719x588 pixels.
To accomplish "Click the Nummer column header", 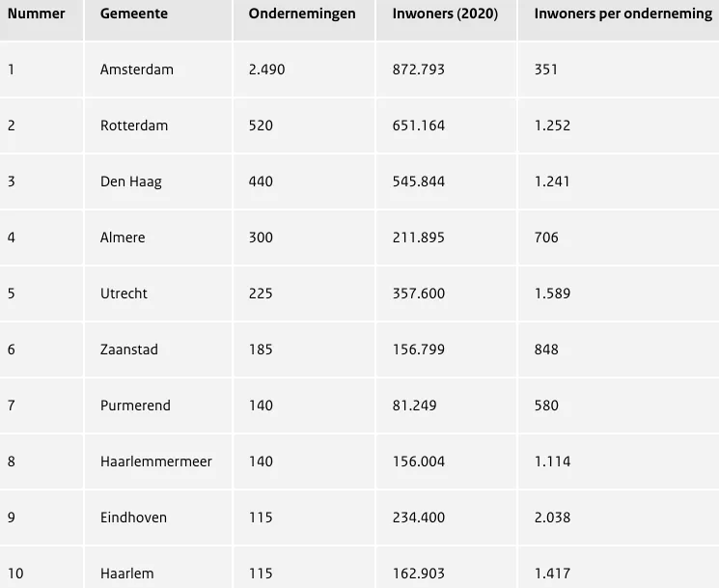I will [x=37, y=14].
